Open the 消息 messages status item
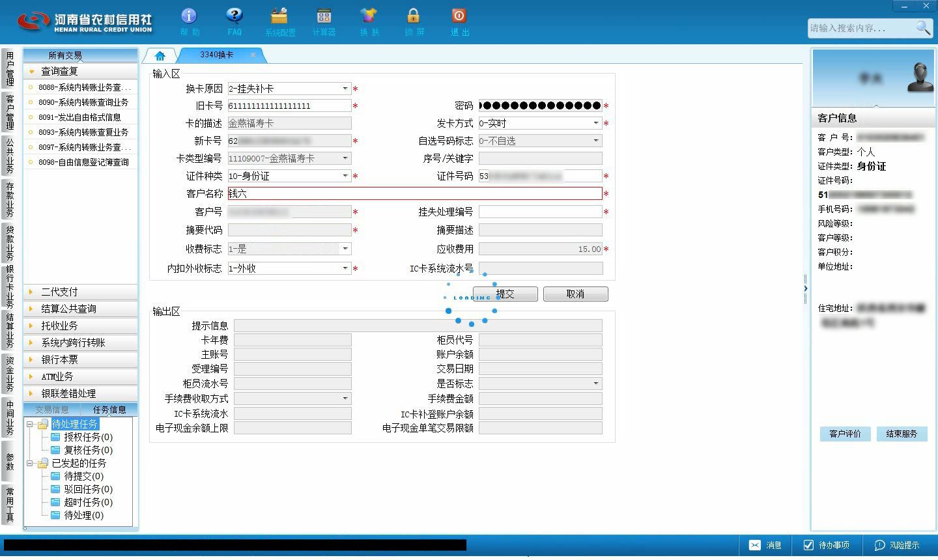The height and width of the screenshot is (560, 938). (x=765, y=545)
